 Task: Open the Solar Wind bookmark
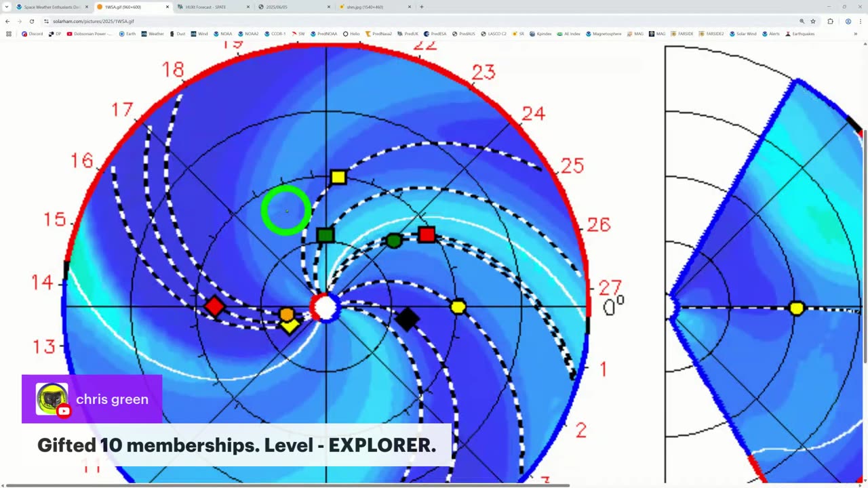pyautogui.click(x=743, y=33)
